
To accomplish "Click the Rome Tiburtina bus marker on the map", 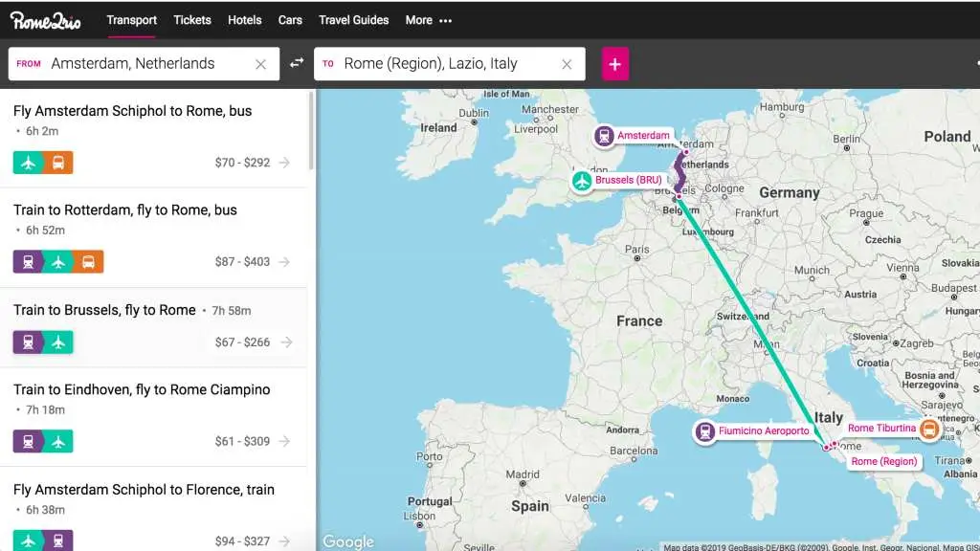I will 929,429.
